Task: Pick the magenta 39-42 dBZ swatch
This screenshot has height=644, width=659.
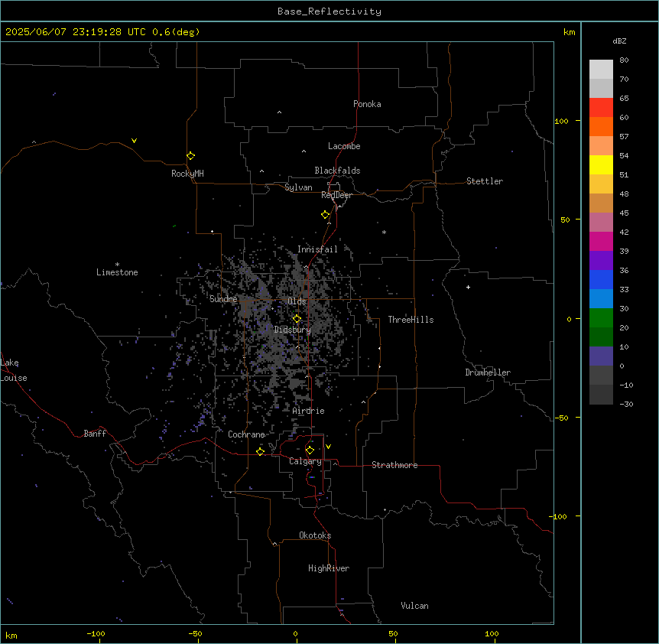Action: tap(601, 241)
